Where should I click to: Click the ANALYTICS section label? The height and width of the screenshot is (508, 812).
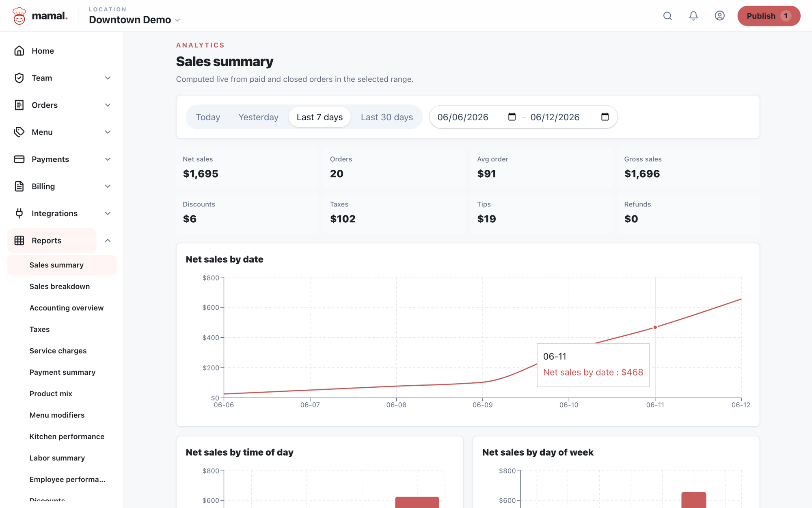point(200,45)
